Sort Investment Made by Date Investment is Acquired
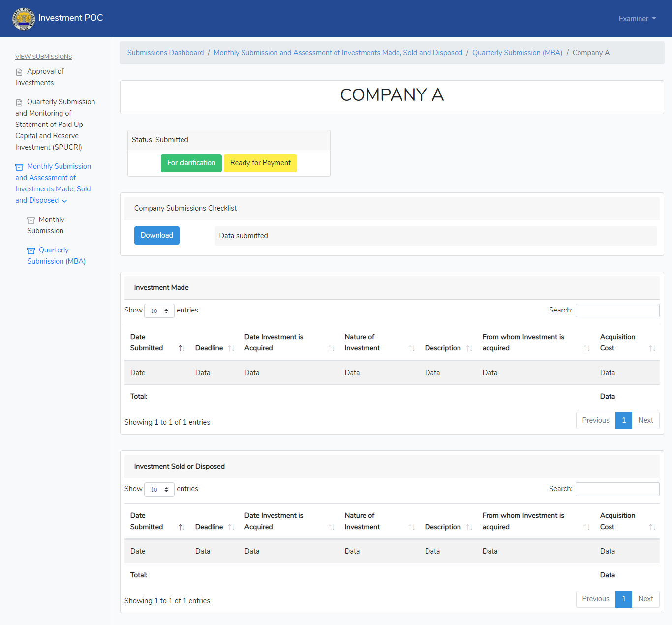 pyautogui.click(x=289, y=343)
